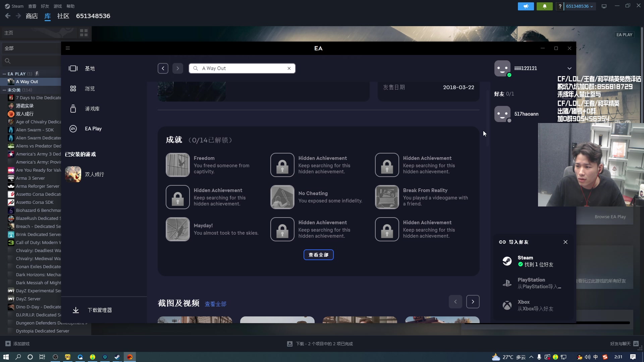
Task: Open EA Play from the EA app sidebar
Action: point(73,129)
